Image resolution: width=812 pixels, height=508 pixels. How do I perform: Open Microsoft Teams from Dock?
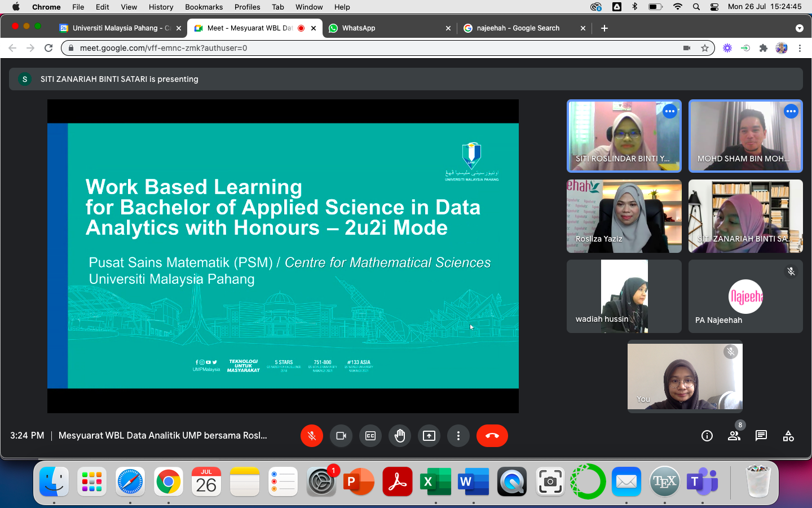[x=703, y=481]
